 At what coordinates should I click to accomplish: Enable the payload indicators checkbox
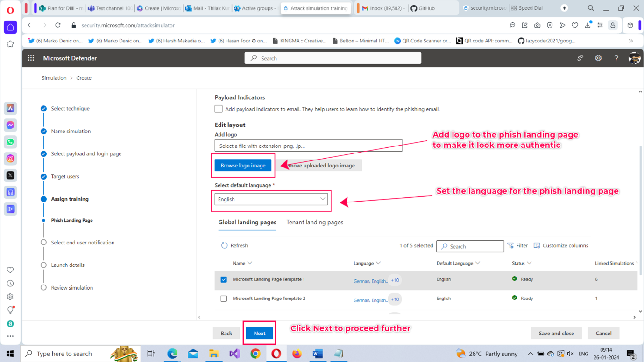pyautogui.click(x=219, y=109)
